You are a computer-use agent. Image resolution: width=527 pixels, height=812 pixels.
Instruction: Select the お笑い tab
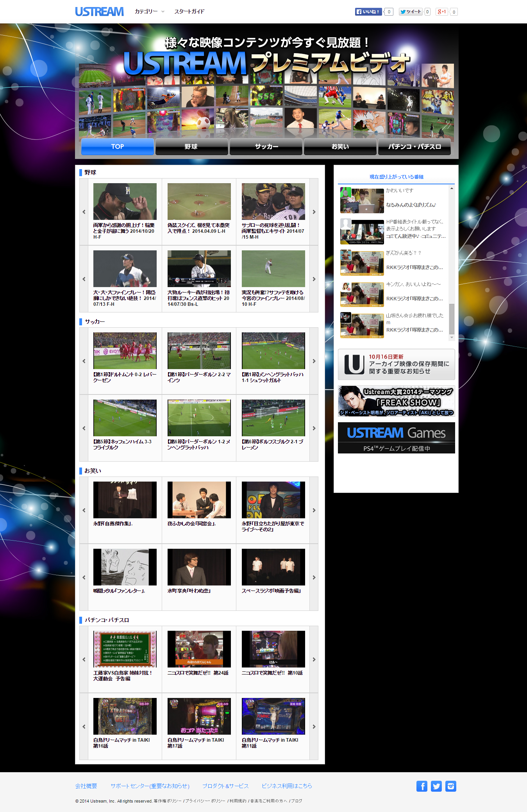click(x=340, y=146)
